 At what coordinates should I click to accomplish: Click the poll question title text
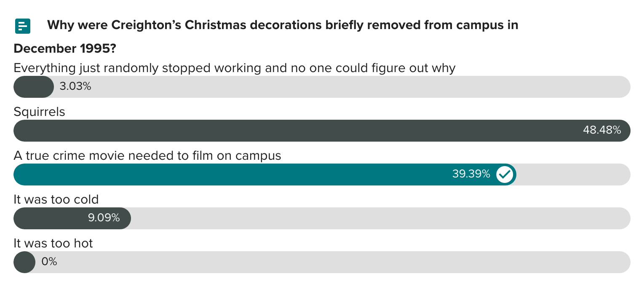(x=282, y=25)
